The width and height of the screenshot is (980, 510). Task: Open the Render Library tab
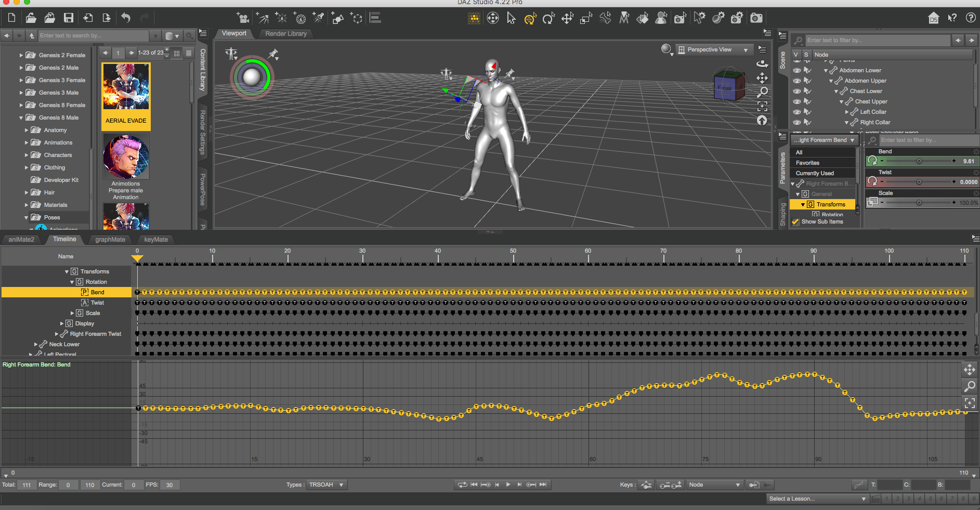point(286,34)
